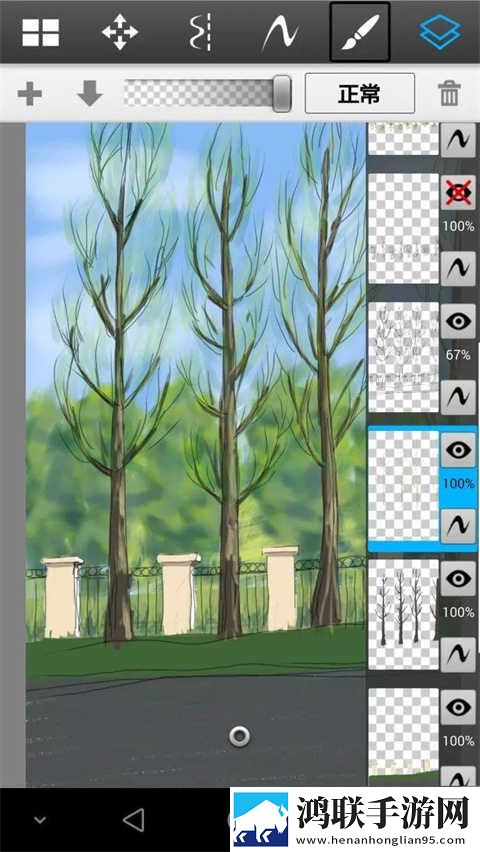Hide the 67% opacity layer

coord(458,321)
